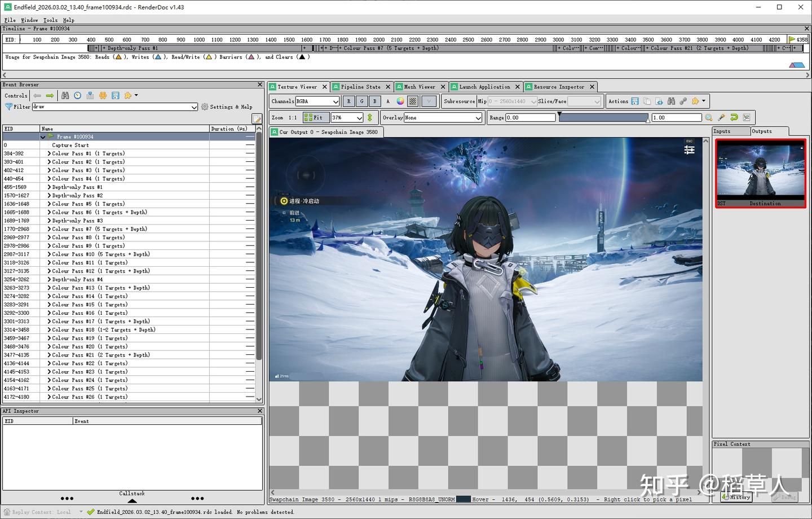Click the link icon in Actions toolbar
812x519 pixels.
point(683,102)
